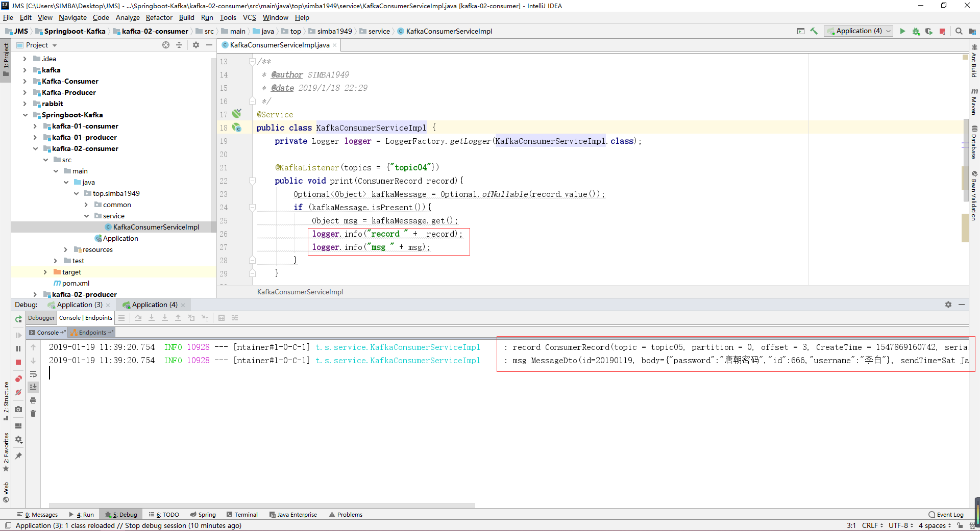Select pom.xml in the project tree

[76, 283]
